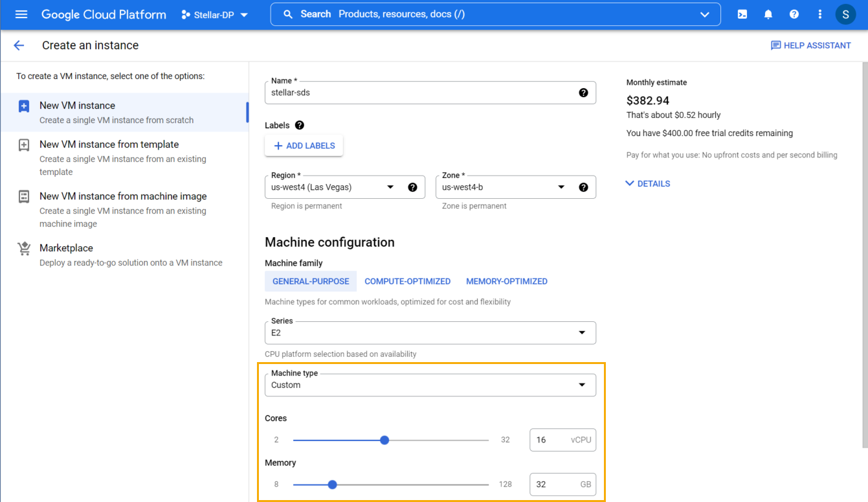Open the three-dot settings menu
This screenshot has height=502, width=868.
820,14
